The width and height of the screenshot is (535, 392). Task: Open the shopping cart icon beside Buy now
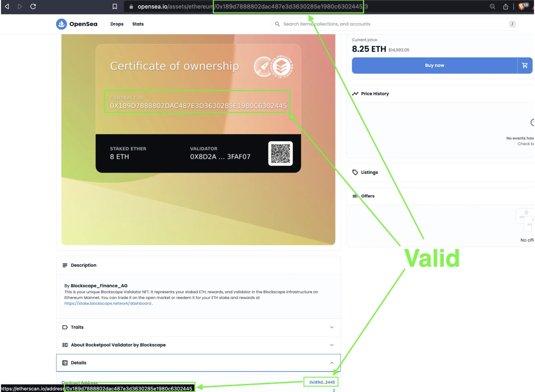[x=525, y=65]
